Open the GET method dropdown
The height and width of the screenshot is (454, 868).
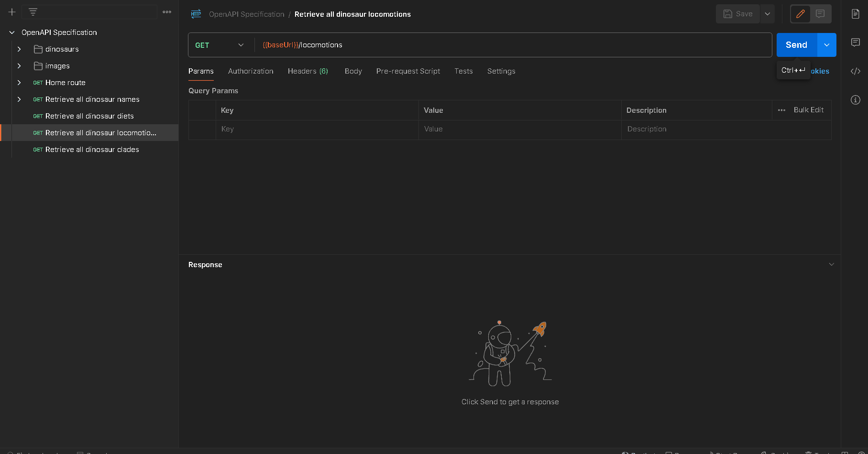click(220, 45)
